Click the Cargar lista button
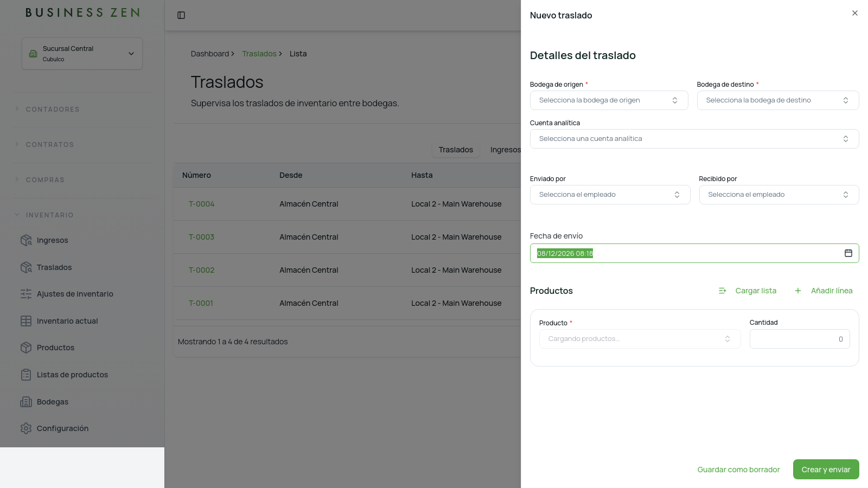The image size is (868, 488). coord(748,291)
